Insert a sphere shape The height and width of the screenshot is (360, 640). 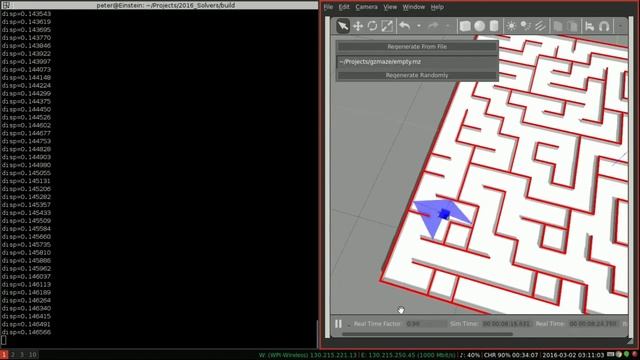click(480, 26)
